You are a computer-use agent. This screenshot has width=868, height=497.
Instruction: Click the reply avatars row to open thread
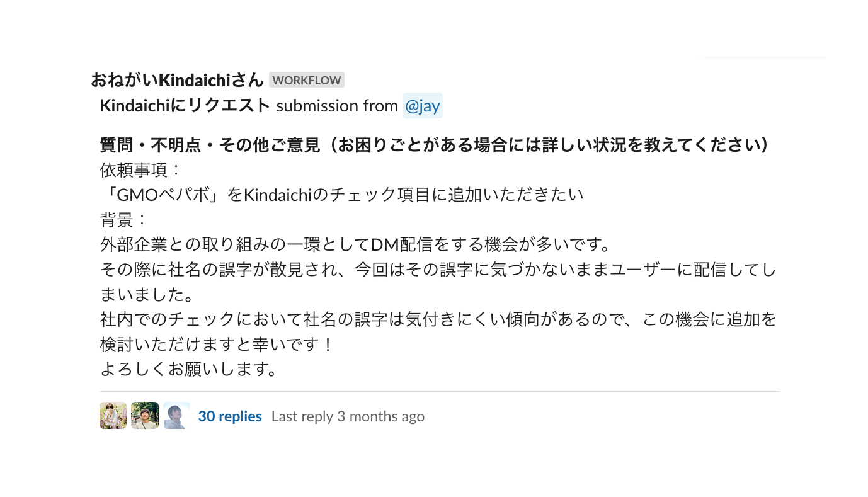click(x=145, y=416)
